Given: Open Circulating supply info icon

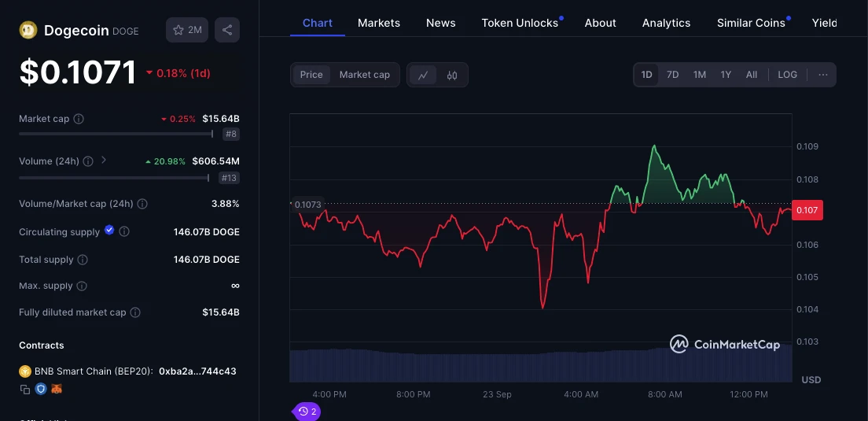Looking at the screenshot, I should pos(124,231).
